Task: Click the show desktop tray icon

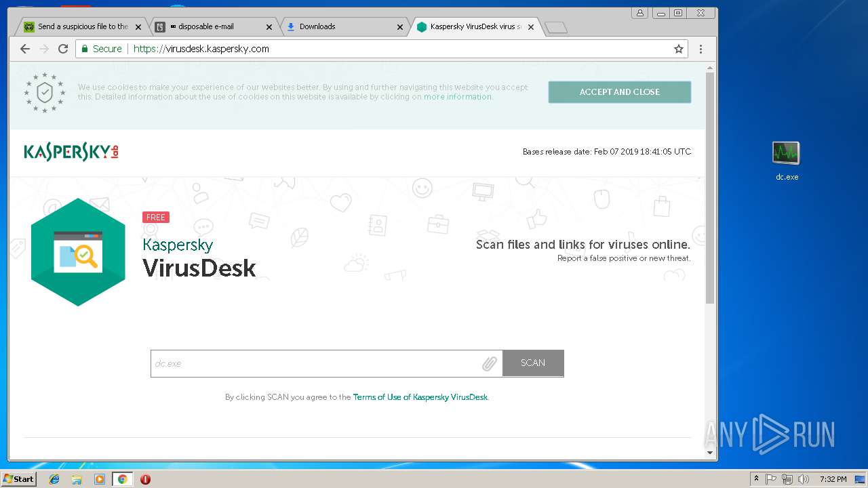Action: (x=860, y=479)
